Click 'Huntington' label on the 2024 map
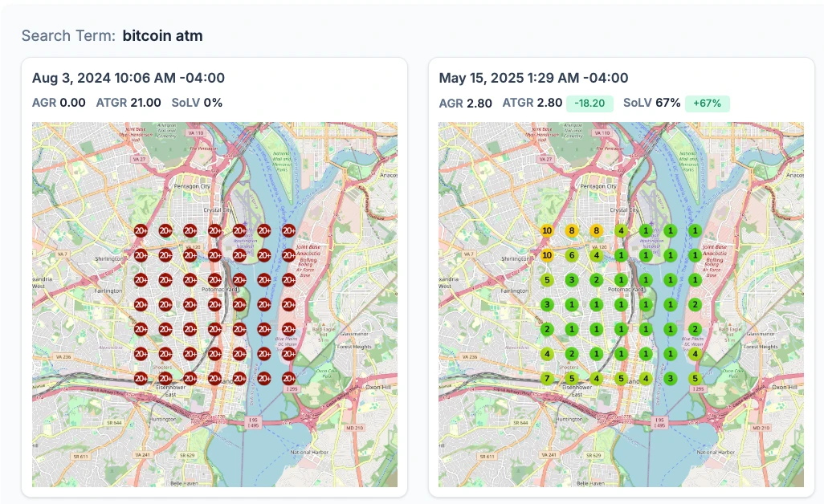Image resolution: width=824 pixels, height=504 pixels. click(x=162, y=419)
